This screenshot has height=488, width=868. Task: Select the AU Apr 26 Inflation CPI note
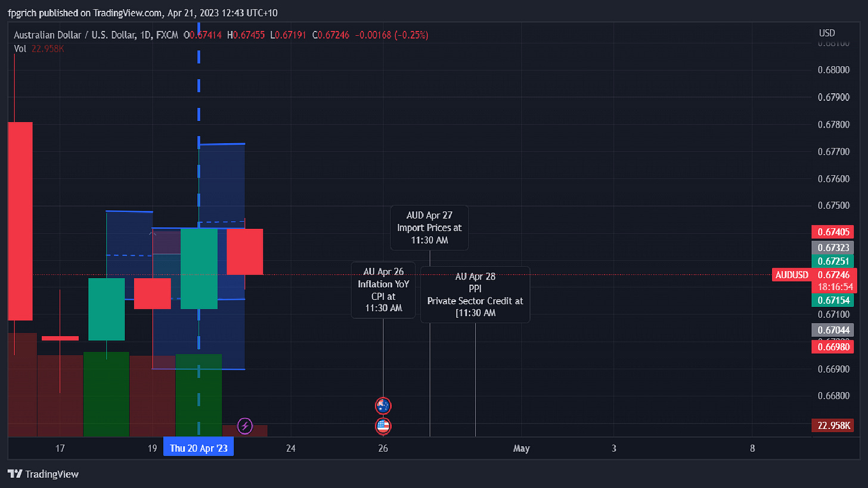pyautogui.click(x=383, y=290)
